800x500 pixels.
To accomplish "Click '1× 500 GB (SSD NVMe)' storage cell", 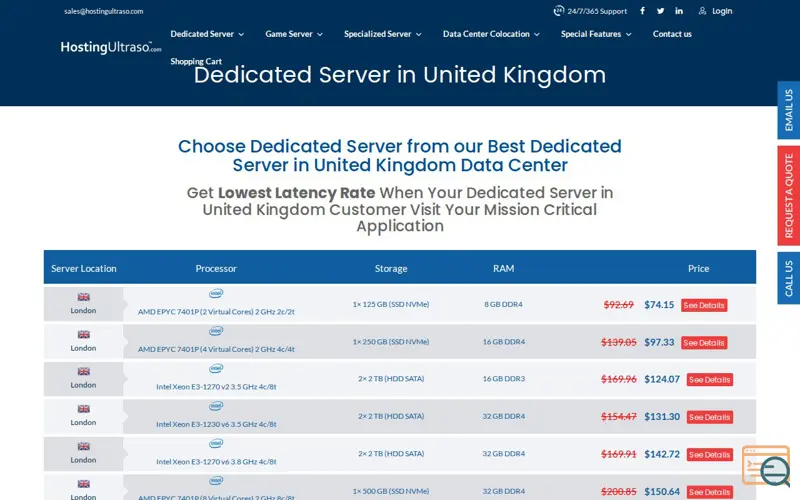I will coord(391,491).
